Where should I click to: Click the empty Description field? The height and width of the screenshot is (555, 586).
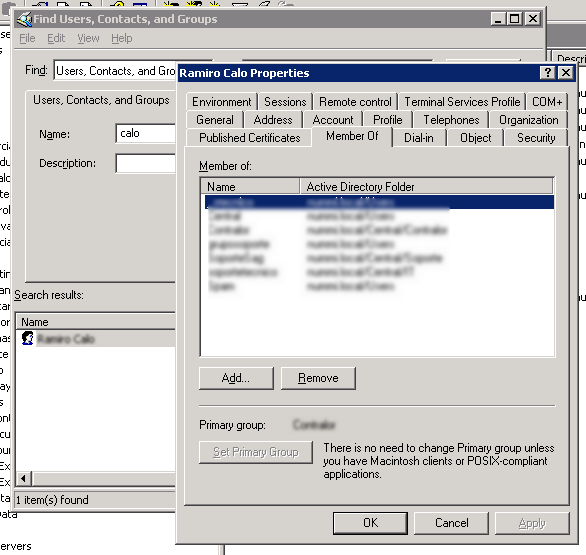[x=146, y=163]
